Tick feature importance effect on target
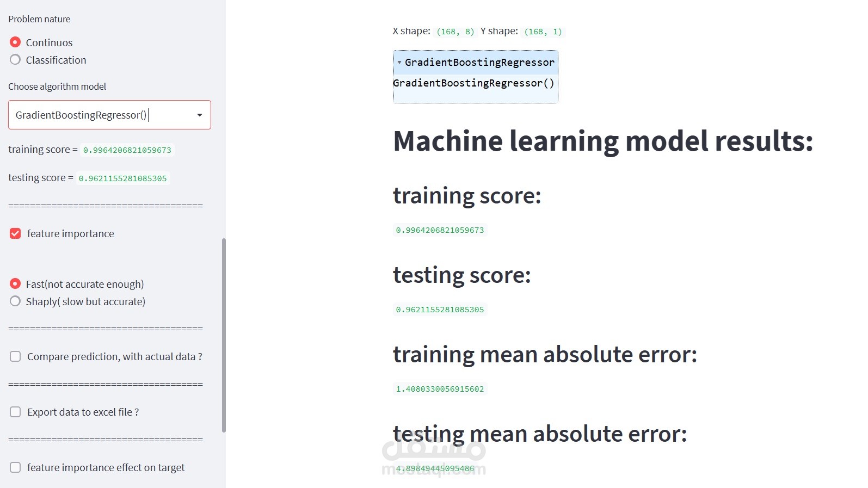Screen dimensions: 868x488 pos(15,467)
